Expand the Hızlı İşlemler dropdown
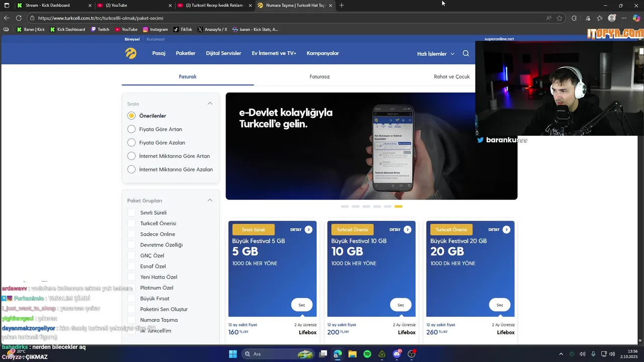Viewport: 644px width, 362px height. tap(436, 54)
